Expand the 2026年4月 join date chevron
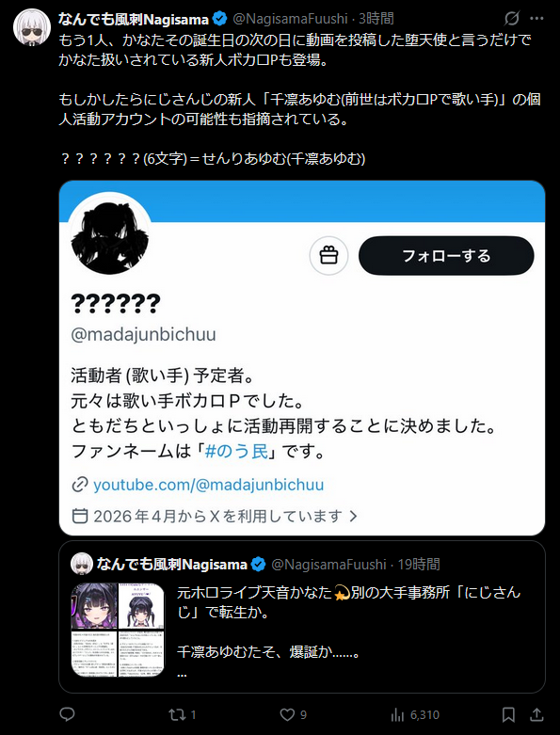This screenshot has height=735, width=560. coord(354,516)
